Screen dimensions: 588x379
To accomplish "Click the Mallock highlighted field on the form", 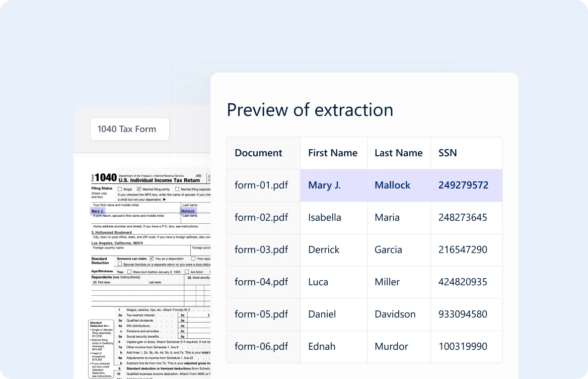I will click(x=188, y=211).
